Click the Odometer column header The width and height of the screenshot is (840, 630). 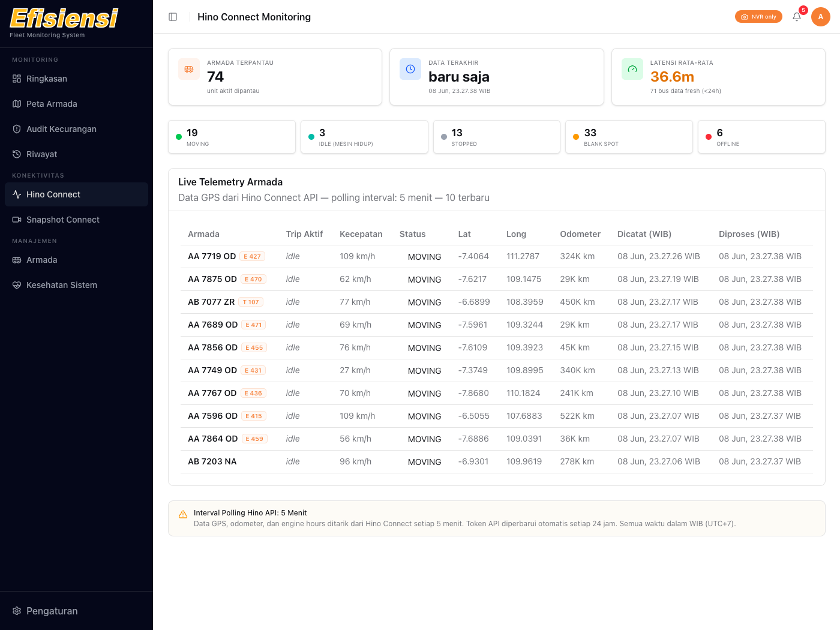click(x=580, y=234)
